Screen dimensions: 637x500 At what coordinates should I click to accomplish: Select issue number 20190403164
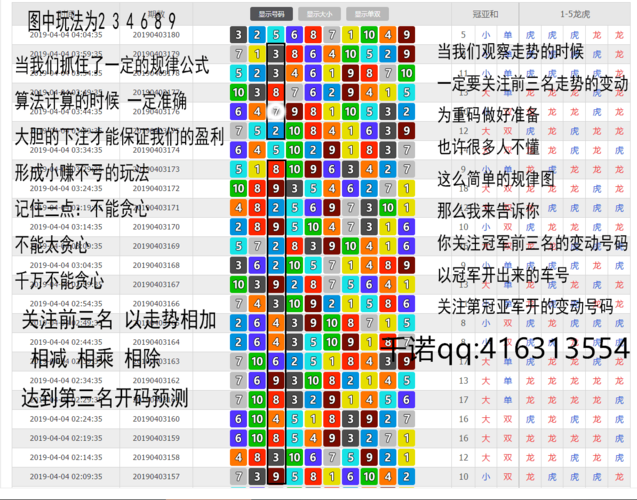click(156, 342)
